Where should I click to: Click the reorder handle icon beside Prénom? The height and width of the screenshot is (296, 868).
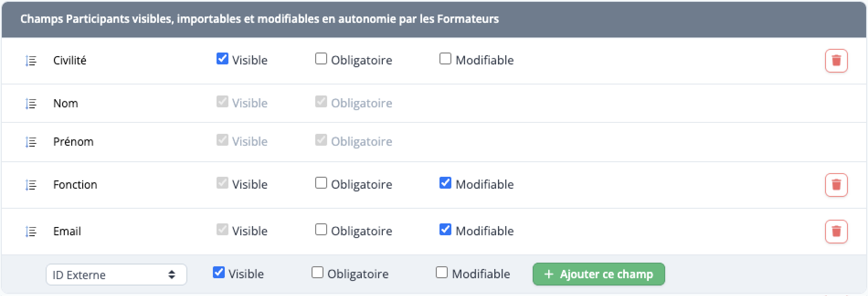pos(31,142)
